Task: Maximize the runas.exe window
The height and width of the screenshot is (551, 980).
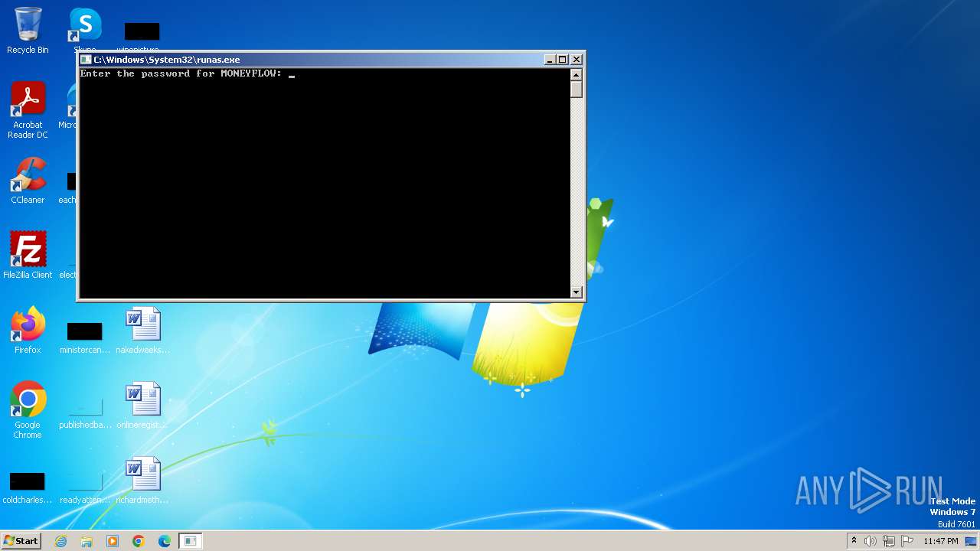Action: [563, 60]
